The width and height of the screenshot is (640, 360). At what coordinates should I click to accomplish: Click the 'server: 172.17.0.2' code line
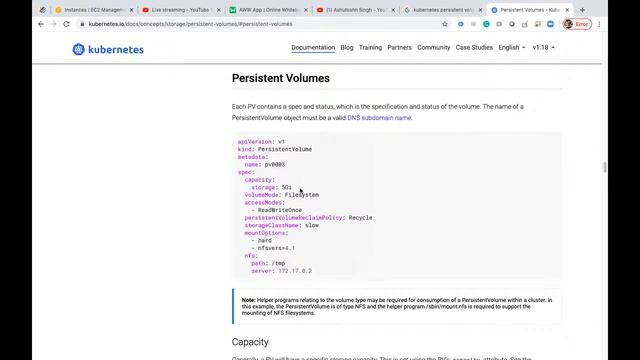[282, 271]
